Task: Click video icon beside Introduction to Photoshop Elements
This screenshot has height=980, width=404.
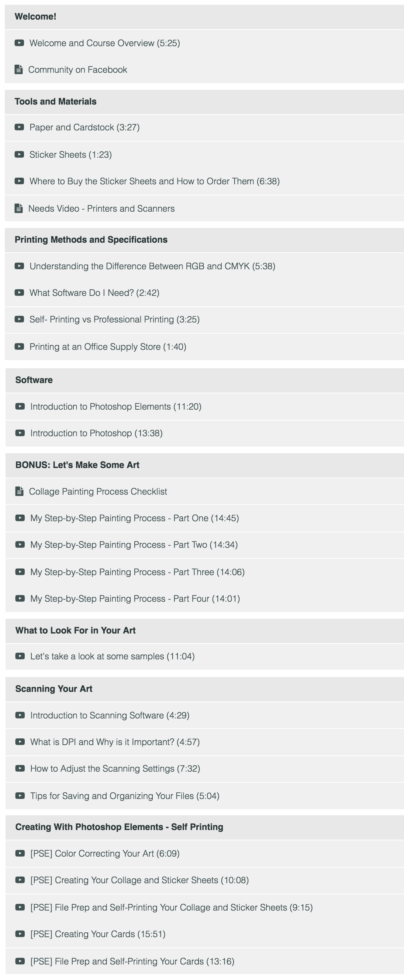Action: tap(20, 407)
